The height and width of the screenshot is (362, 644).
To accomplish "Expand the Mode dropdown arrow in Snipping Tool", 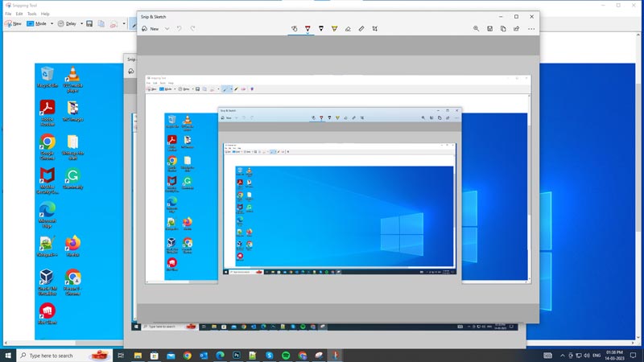I will (x=52, y=24).
